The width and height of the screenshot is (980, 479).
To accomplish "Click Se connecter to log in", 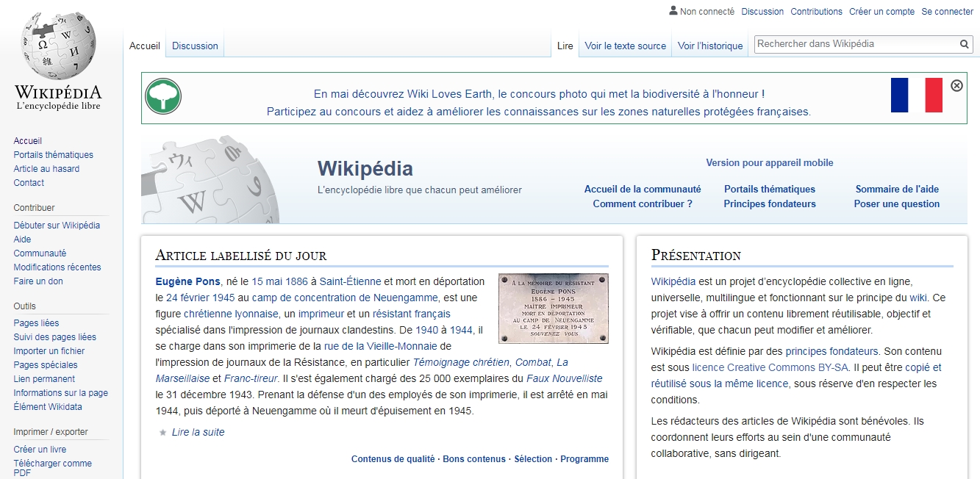I will (947, 11).
